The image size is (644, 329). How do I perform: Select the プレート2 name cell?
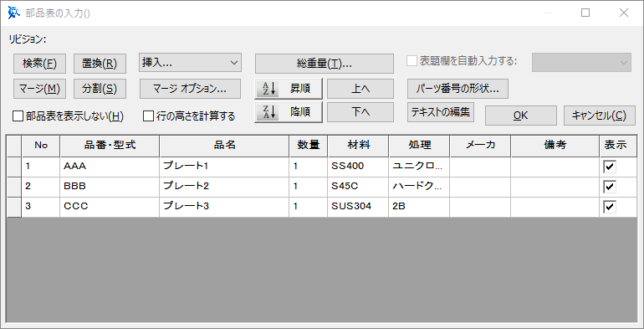coord(224,187)
